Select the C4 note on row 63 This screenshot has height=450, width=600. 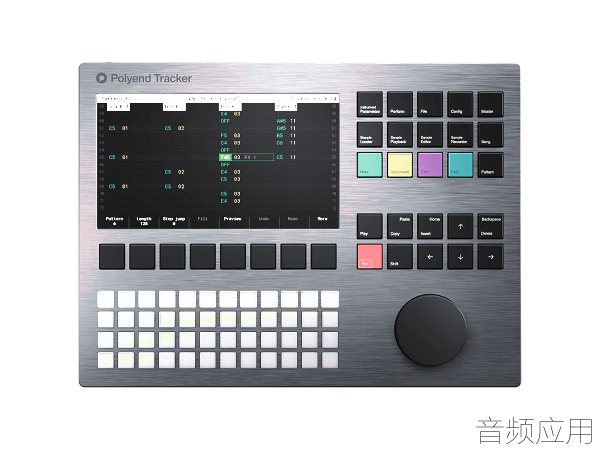click(224, 143)
